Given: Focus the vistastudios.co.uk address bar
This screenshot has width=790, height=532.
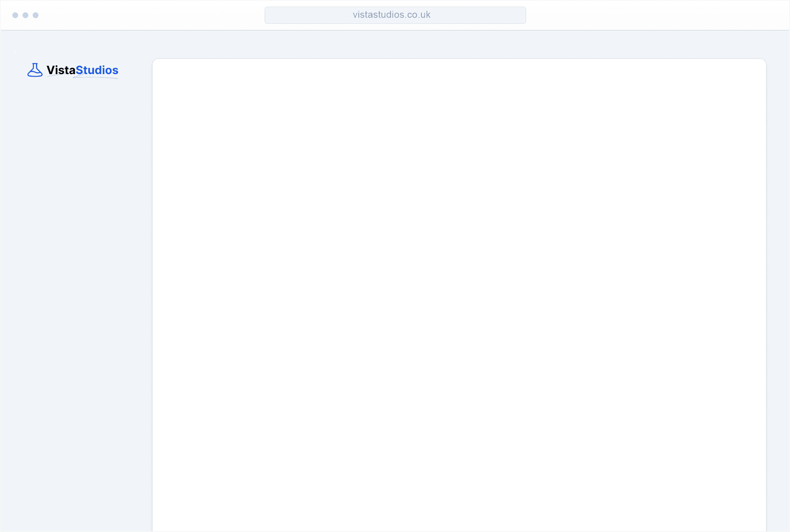Looking at the screenshot, I should tap(395, 15).
